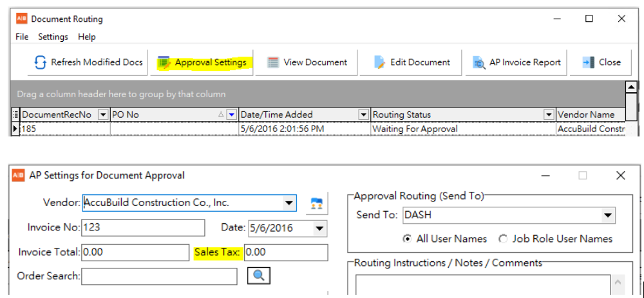This screenshot has width=644, height=298.
Task: Click the vendor lookup icon beside Vendor field
Action: 317,203
